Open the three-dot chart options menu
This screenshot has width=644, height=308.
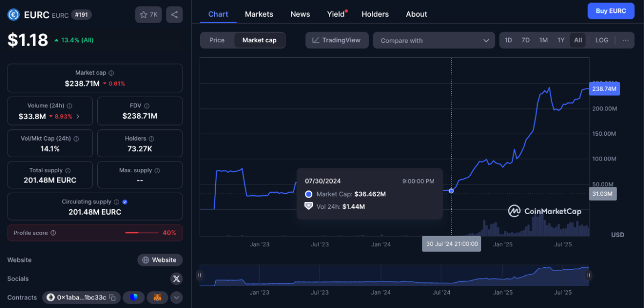click(x=626, y=40)
